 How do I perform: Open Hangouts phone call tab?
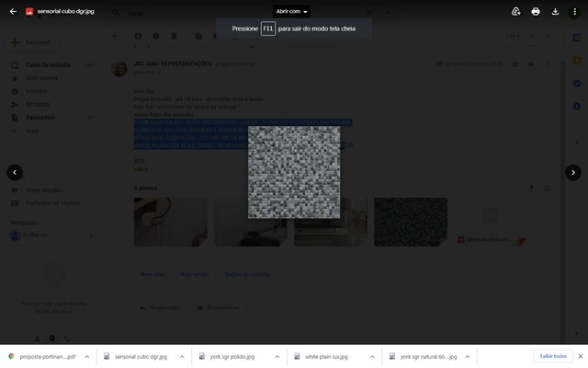67,339
